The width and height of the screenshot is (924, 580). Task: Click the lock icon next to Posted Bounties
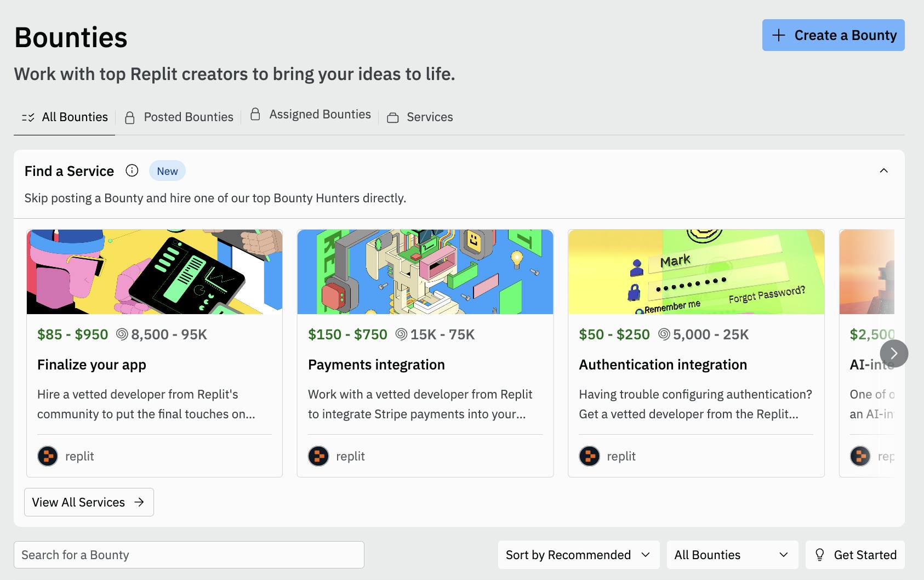pos(130,117)
